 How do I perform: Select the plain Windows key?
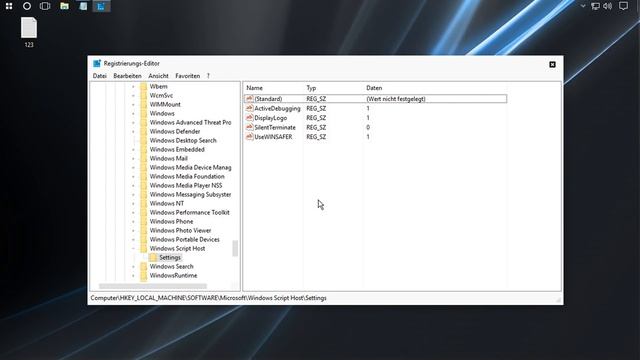tap(162, 113)
